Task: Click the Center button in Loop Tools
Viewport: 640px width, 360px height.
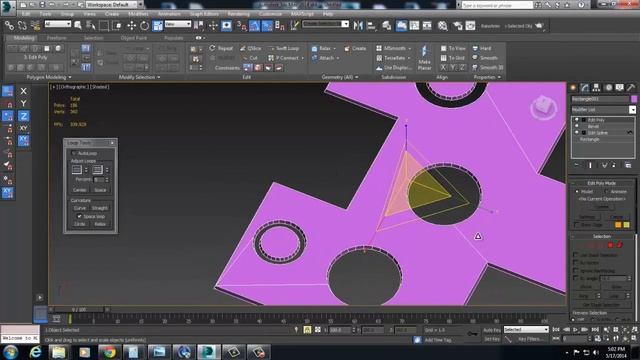Action: 80,190
